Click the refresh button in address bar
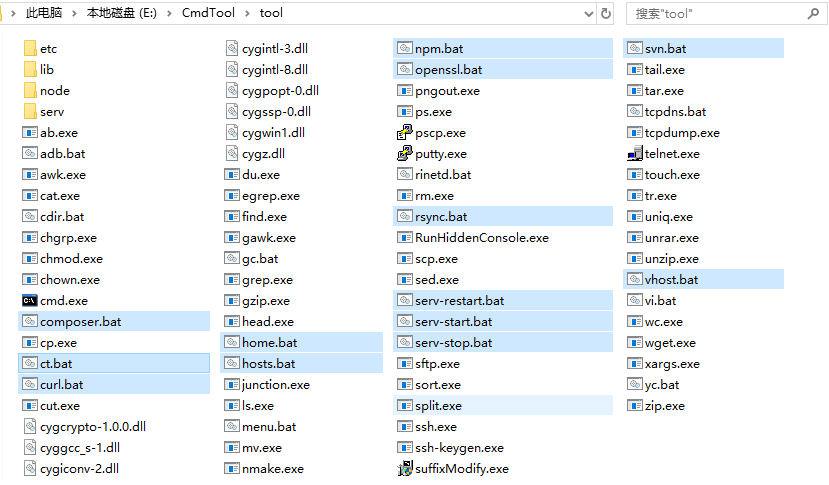829x485 pixels. tap(606, 14)
